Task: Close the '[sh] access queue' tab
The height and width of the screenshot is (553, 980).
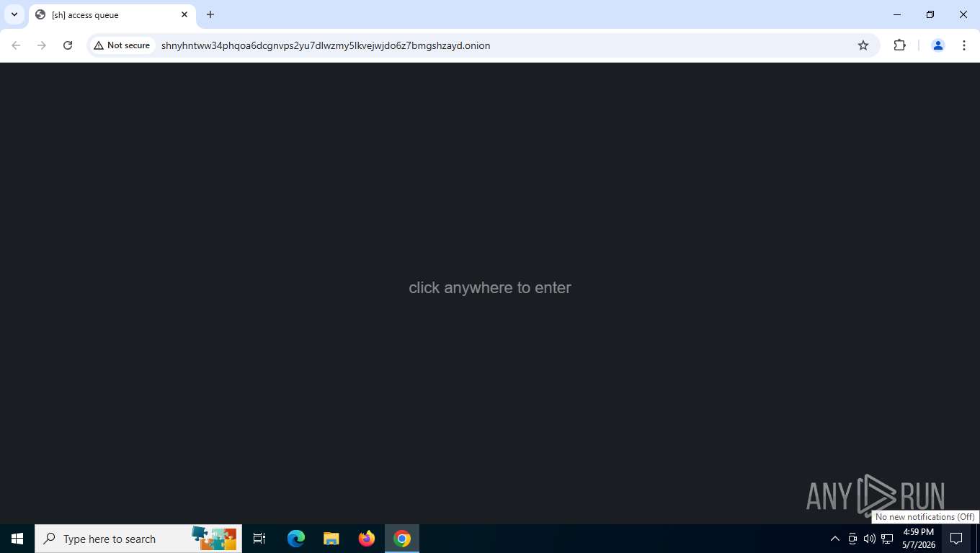Action: click(x=184, y=14)
